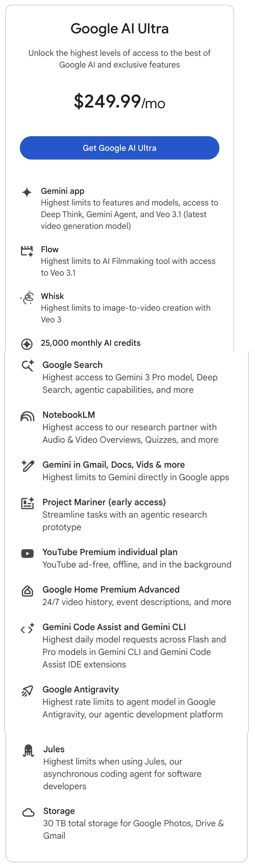Click the 'YouTube Premium individual plan' title
Viewport: 255px width, 868px height.
point(110,552)
